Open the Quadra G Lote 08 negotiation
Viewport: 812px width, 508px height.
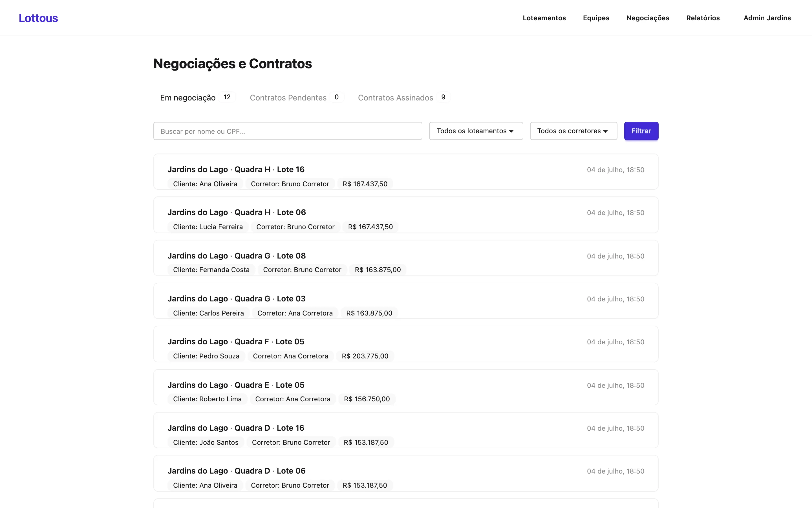tap(406, 258)
